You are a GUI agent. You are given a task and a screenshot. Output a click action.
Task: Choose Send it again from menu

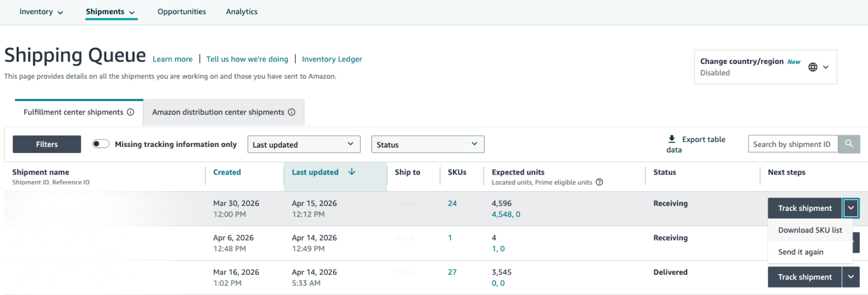(801, 252)
